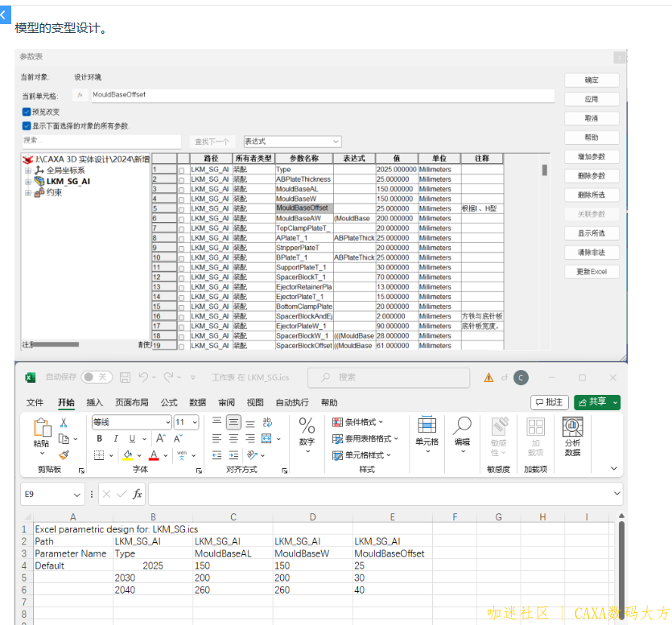
Task: Click the Insert Function fx icon in Excel
Action: coord(138,494)
